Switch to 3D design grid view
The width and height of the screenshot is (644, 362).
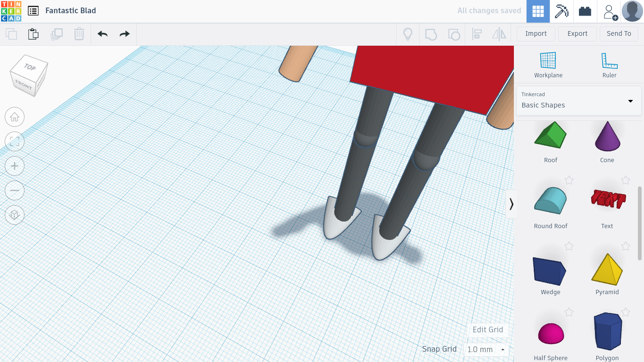[x=538, y=11]
